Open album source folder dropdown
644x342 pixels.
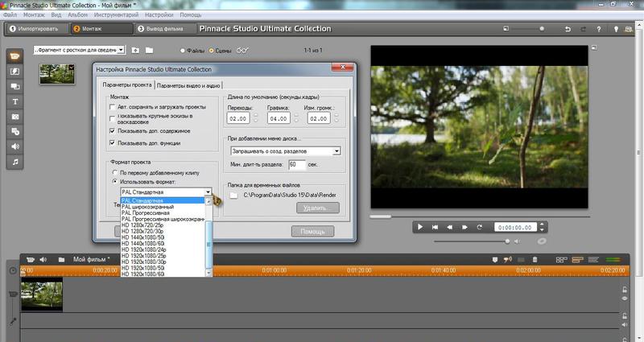tap(121, 50)
